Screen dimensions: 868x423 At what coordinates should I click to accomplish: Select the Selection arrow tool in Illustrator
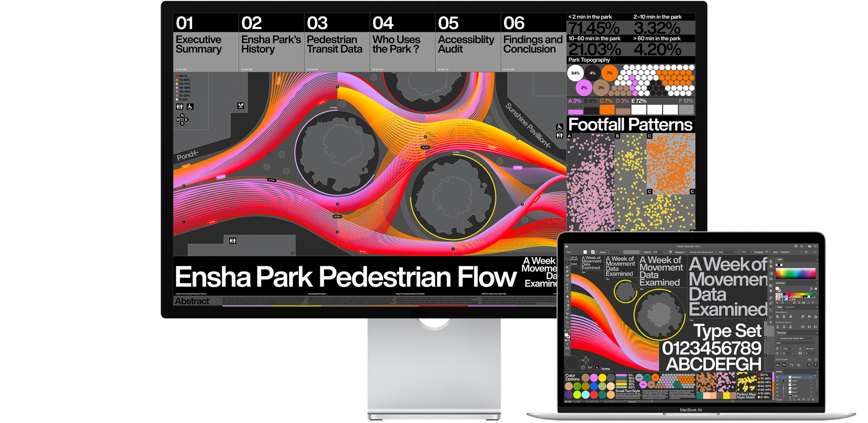pyautogui.click(x=567, y=263)
